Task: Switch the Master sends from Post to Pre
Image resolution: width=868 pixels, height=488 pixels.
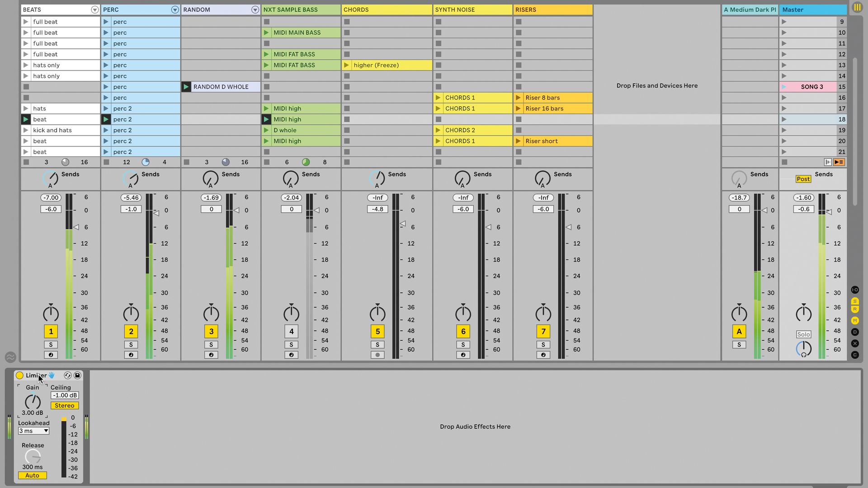Action: (803, 179)
